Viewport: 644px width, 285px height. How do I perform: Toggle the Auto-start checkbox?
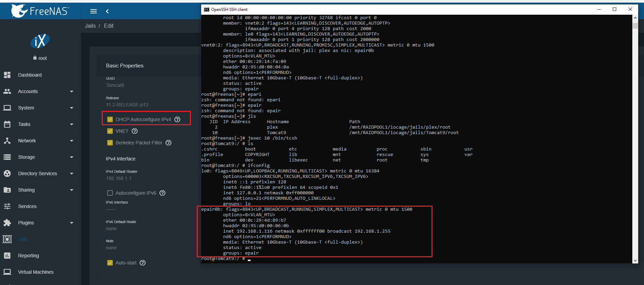point(110,263)
